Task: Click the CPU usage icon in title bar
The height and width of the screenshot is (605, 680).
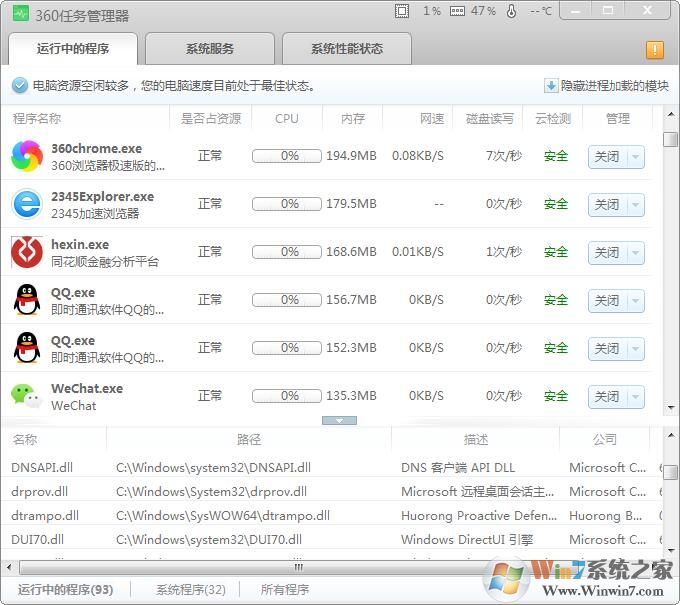Action: click(402, 11)
